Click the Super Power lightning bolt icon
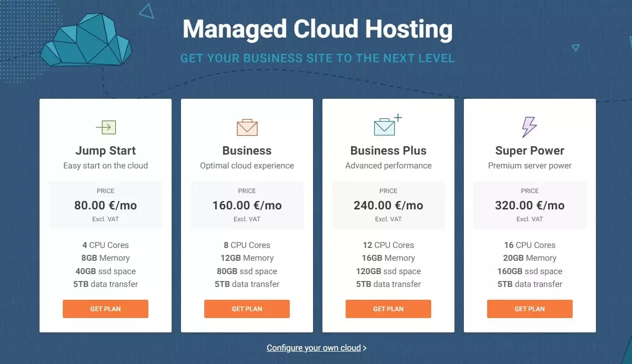632x364 pixels. pyautogui.click(x=529, y=127)
